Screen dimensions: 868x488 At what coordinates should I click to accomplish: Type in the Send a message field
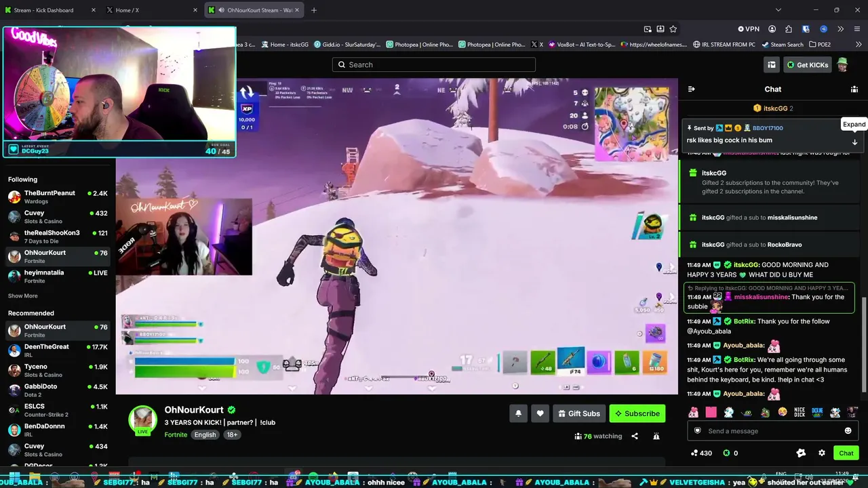point(773,431)
